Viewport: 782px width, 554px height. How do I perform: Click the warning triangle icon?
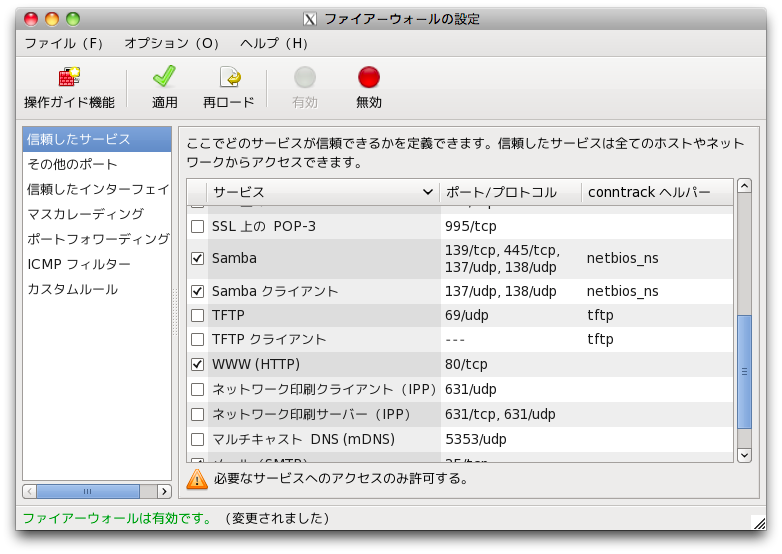[198, 479]
